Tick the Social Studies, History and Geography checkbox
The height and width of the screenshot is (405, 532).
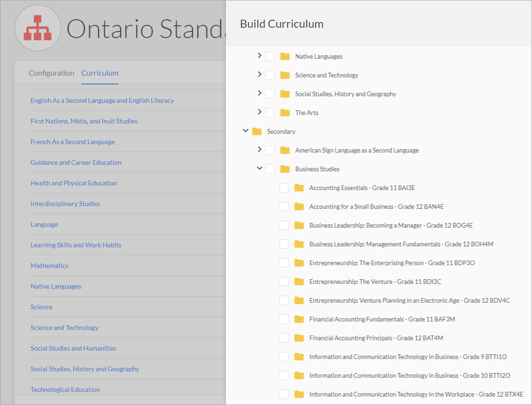pyautogui.click(x=270, y=94)
